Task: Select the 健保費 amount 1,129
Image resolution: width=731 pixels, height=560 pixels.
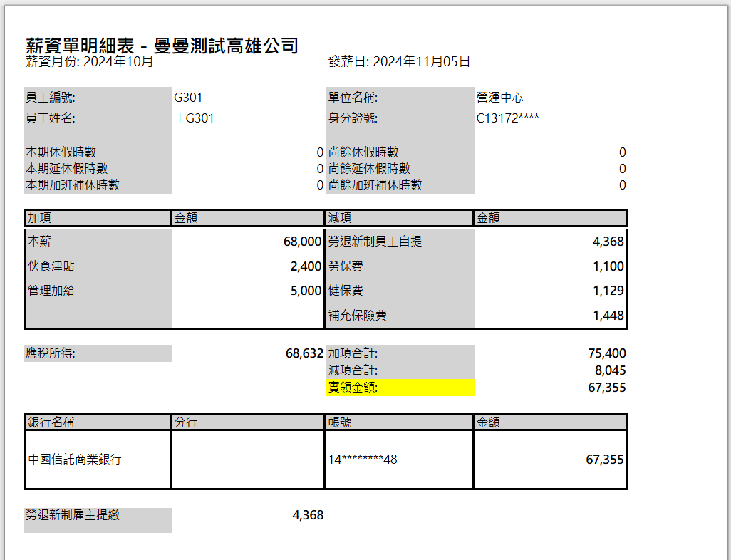Action: coord(608,291)
